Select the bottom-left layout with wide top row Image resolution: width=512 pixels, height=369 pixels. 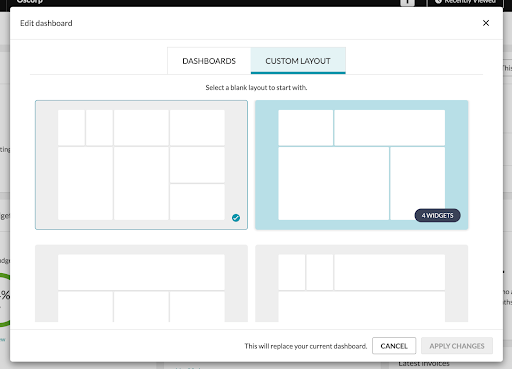click(x=141, y=283)
